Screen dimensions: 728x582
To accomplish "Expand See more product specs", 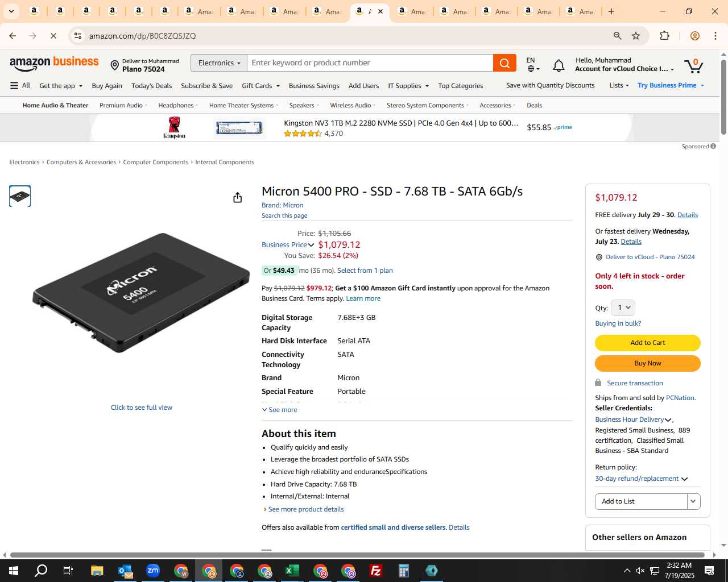I will click(279, 410).
